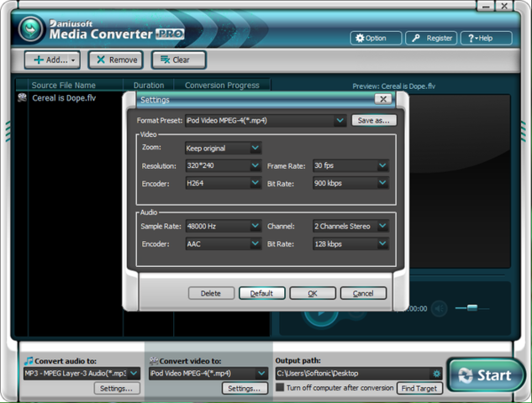Close the Settings dialog
Screen dimensions: 532x403
click(383, 99)
